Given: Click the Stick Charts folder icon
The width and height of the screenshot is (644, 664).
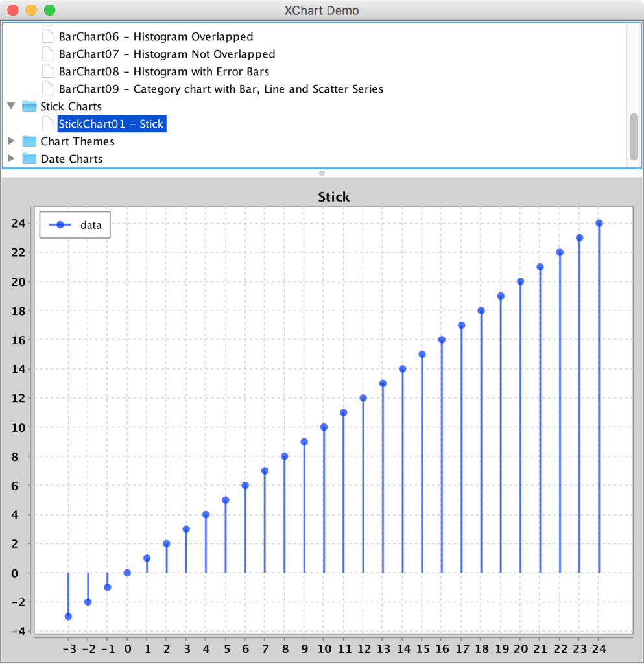Looking at the screenshot, I should (29, 106).
